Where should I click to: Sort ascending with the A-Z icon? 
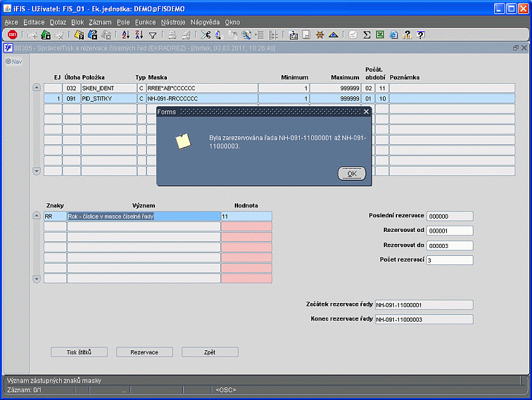(x=126, y=35)
